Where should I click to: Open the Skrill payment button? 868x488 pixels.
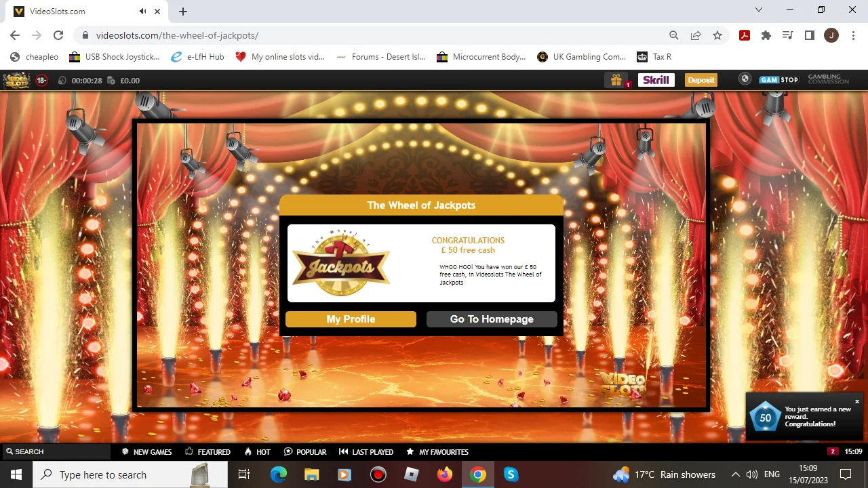[x=656, y=80]
